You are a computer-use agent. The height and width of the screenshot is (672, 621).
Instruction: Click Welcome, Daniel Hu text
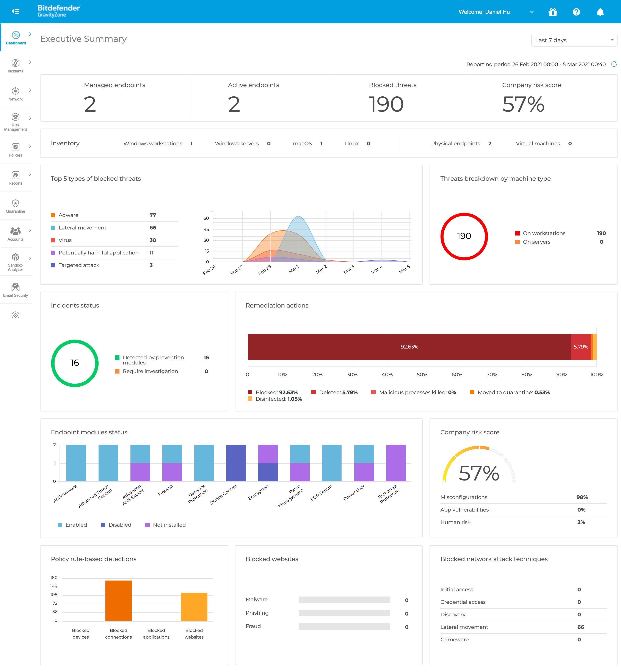coord(484,12)
